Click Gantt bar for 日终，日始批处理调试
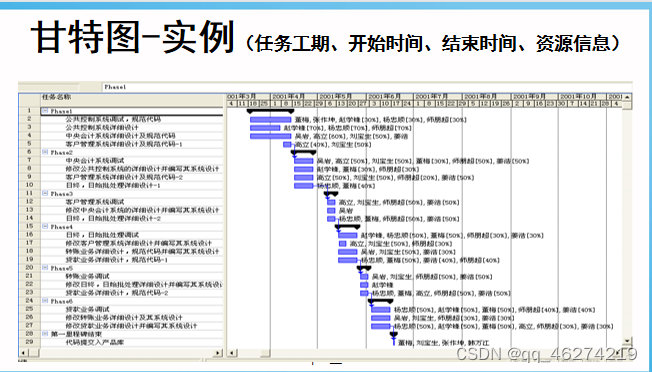The height and width of the screenshot is (372, 652). [x=348, y=235]
